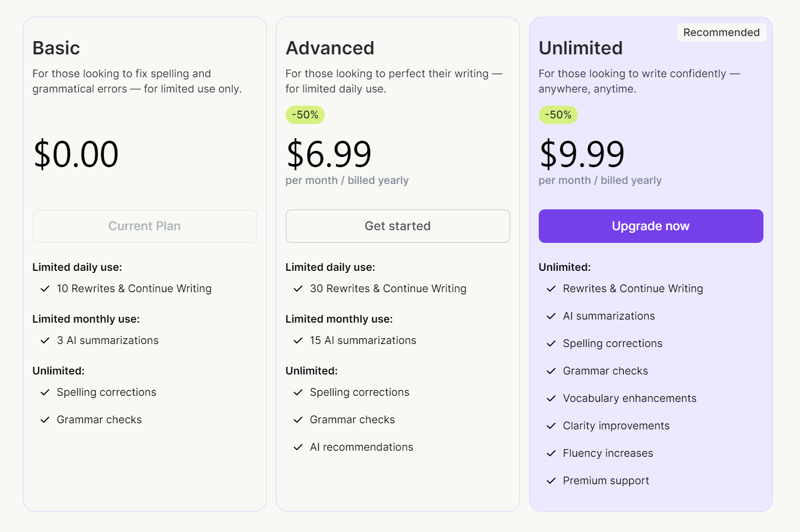Screen dimensions: 800x532
Task: Click checkmark next to AI recommendations
Action: tap(298, 447)
